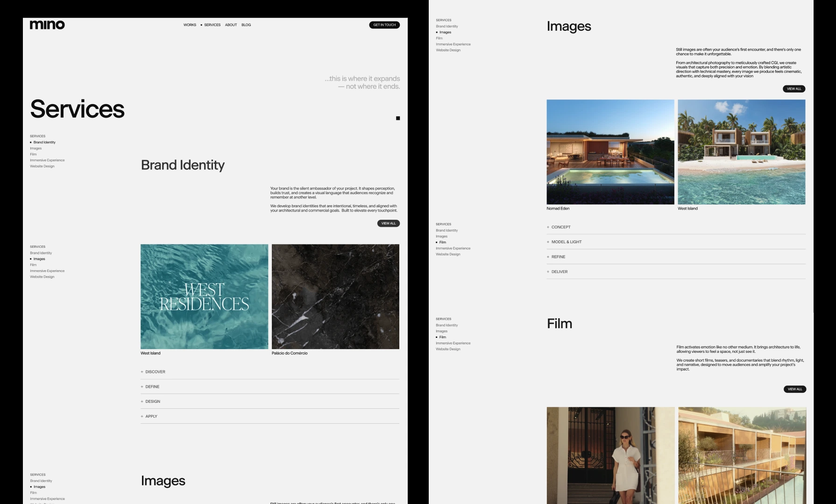Select Website Design in sidebar beside CONCEPT row
Image resolution: width=836 pixels, height=504 pixels.
coord(448,254)
